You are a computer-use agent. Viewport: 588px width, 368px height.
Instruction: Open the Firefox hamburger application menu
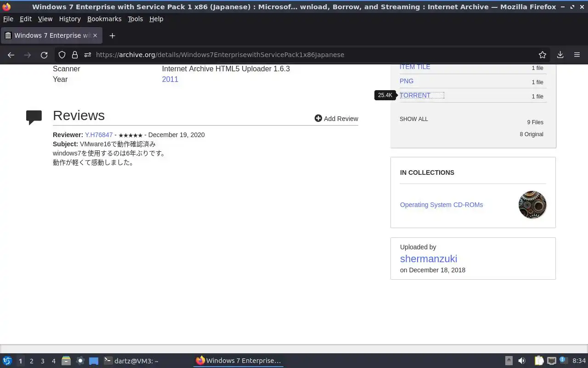click(577, 55)
